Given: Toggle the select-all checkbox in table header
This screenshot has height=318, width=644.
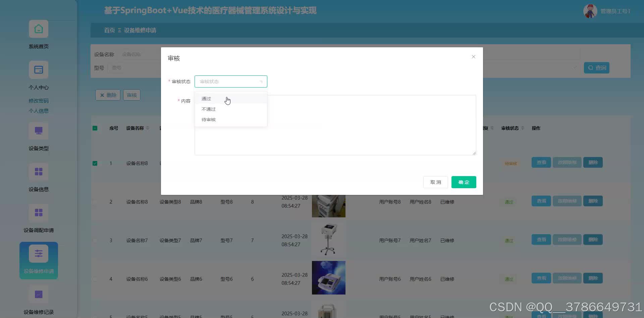Looking at the screenshot, I should 95,128.
